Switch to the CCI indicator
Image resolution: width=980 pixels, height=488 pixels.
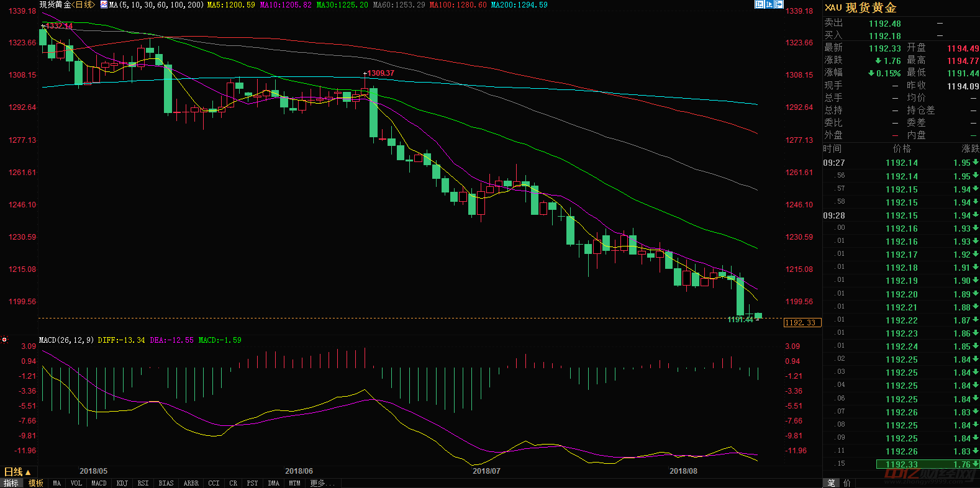tap(214, 483)
